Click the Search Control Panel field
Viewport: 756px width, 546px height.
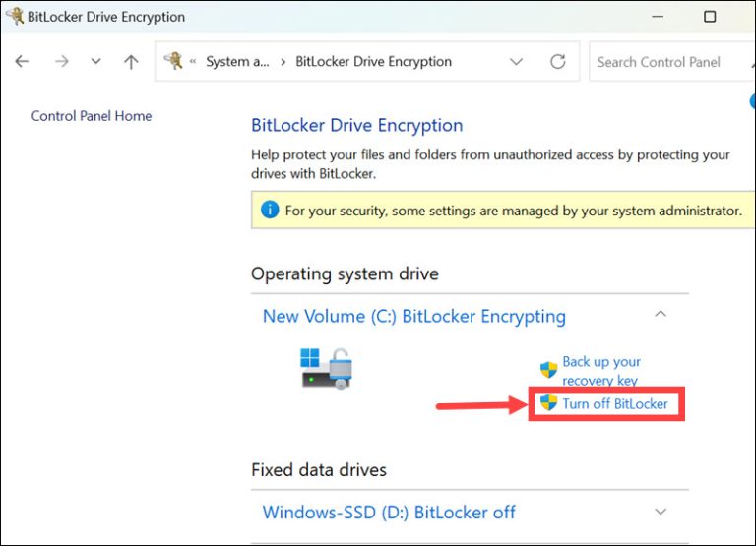coord(672,62)
